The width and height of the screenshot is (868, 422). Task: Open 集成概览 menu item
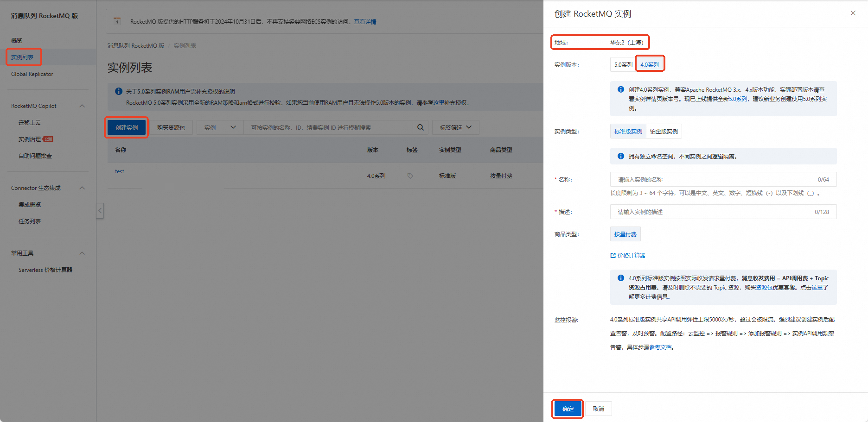click(x=30, y=204)
